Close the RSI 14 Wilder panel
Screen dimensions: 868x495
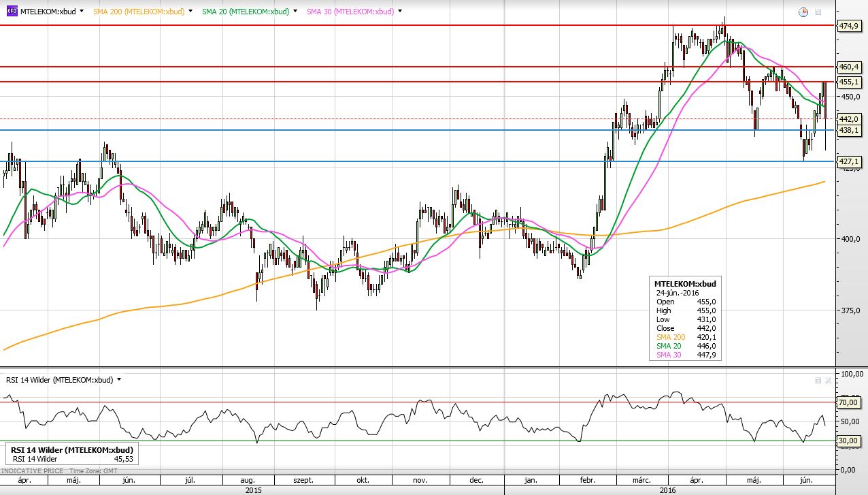tap(828, 381)
